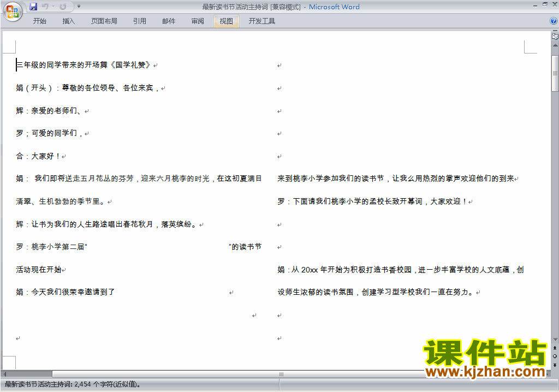Open the 开始 ribbon tab

(x=39, y=21)
